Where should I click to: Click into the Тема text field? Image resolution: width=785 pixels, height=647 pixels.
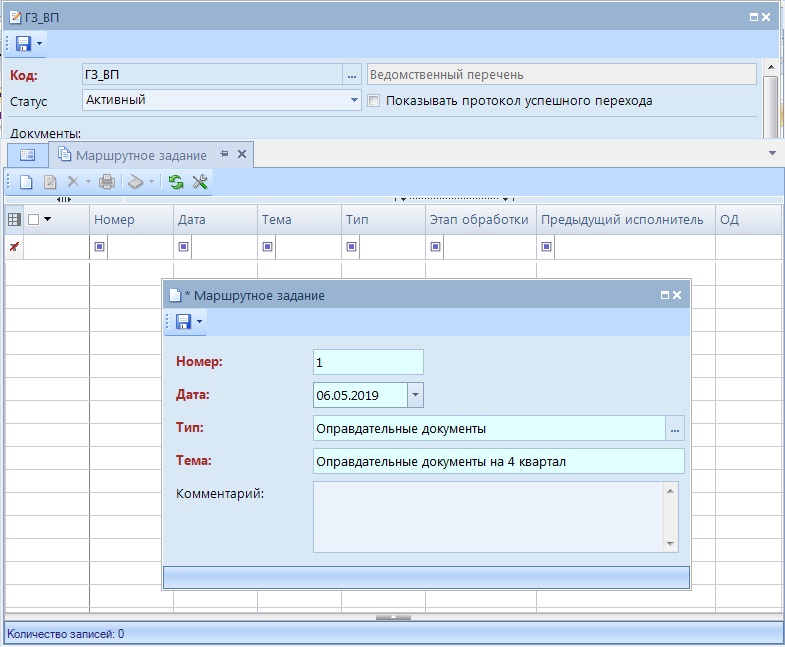pyautogui.click(x=498, y=461)
